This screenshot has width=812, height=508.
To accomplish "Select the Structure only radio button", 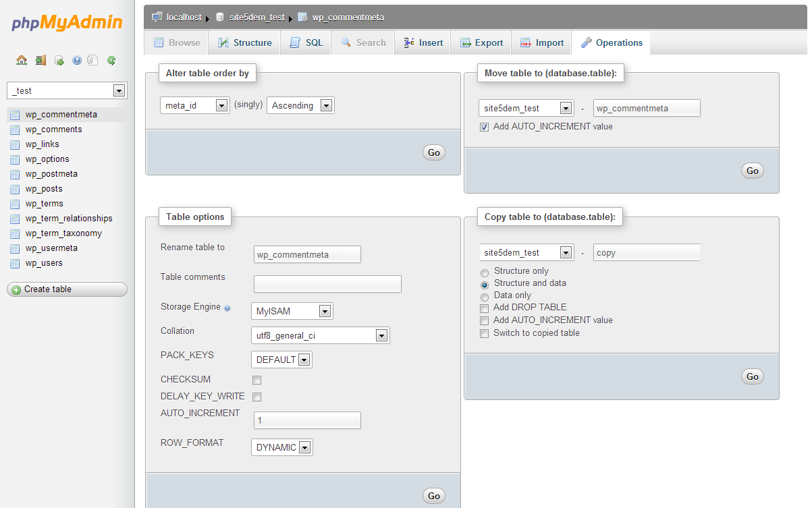I will 484,273.
